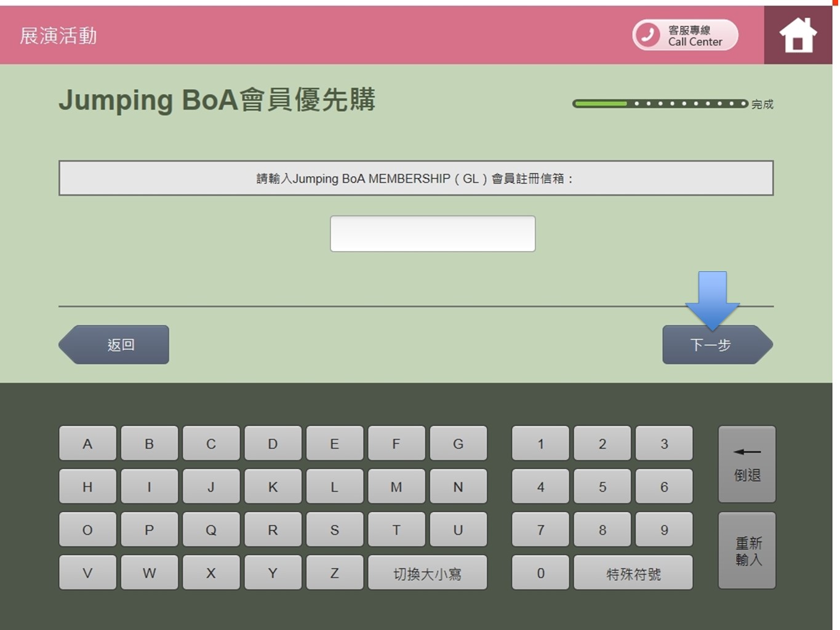Tap the A key
This screenshot has height=630, width=840.
(87, 444)
